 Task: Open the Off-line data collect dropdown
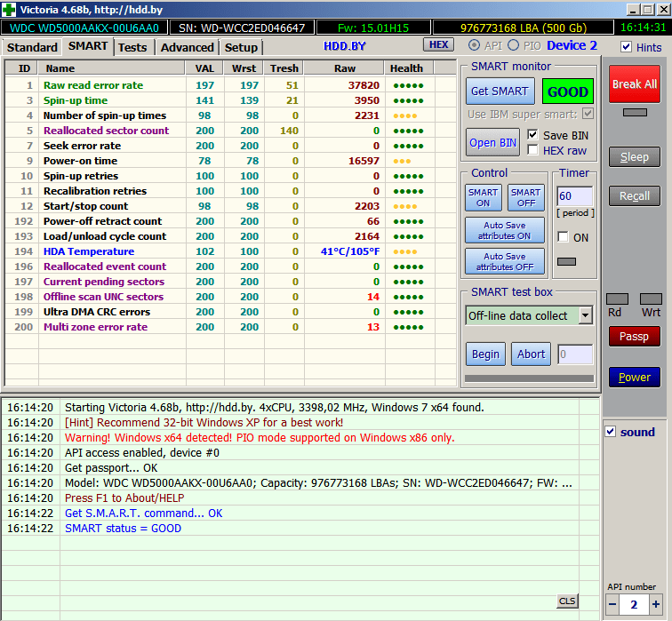(x=586, y=315)
